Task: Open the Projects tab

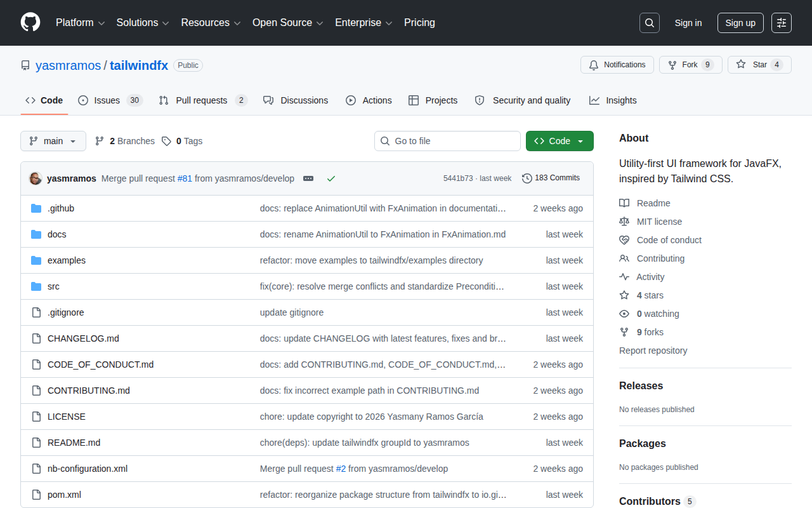Action: tap(433, 100)
